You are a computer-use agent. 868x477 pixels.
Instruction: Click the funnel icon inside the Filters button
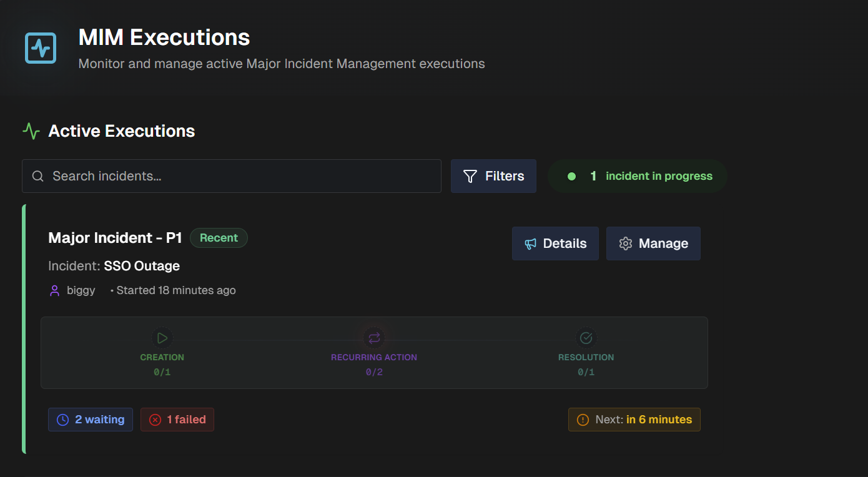coord(470,176)
